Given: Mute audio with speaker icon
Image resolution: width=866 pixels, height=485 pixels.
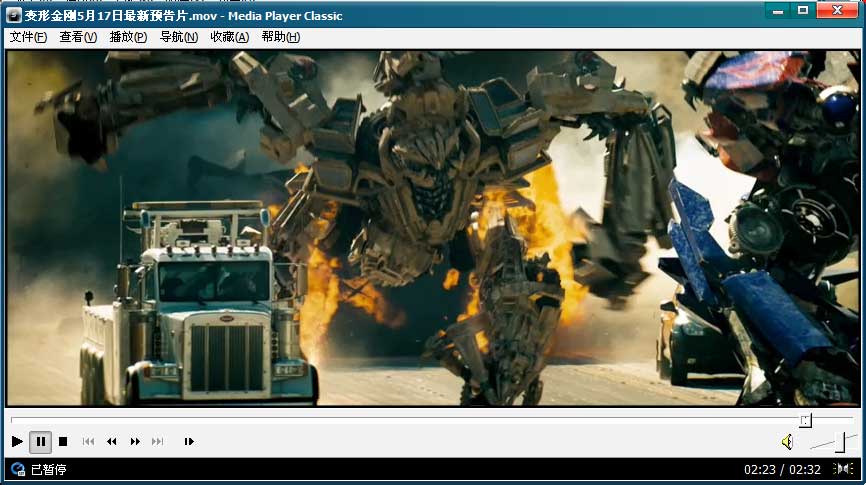Looking at the screenshot, I should pyautogui.click(x=788, y=442).
